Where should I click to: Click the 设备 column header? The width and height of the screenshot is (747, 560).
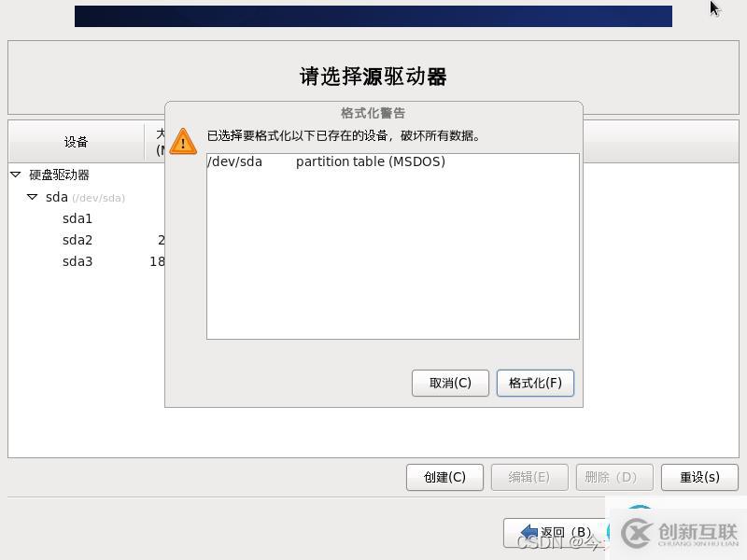point(77,142)
